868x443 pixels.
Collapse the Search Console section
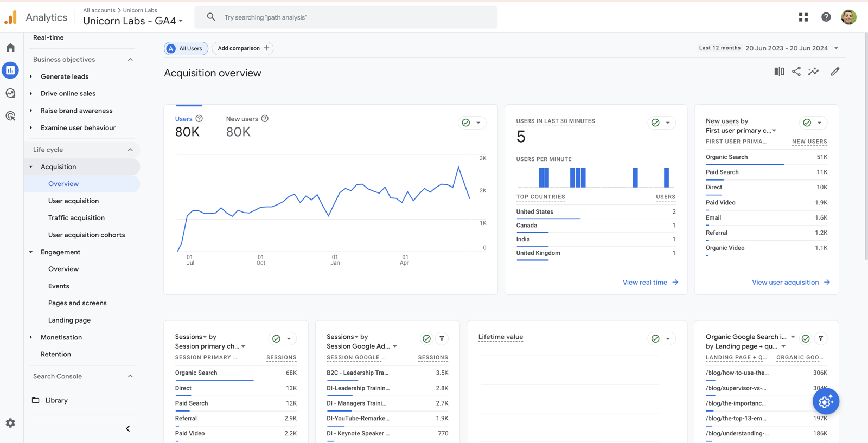click(130, 376)
